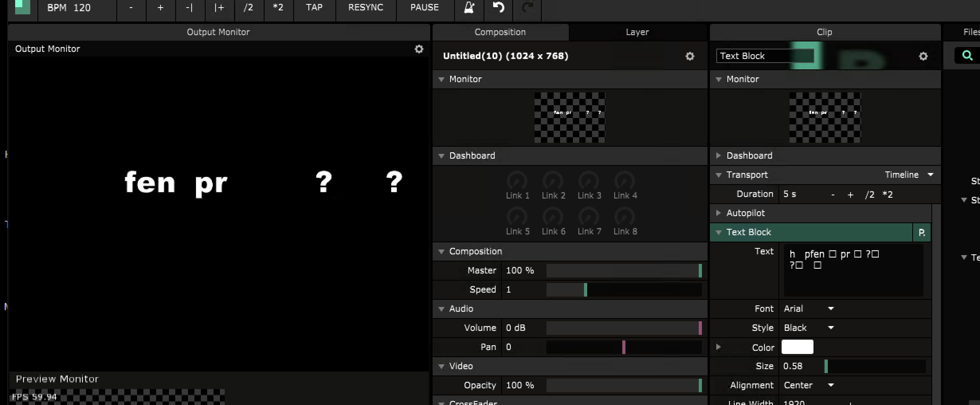Click the metronome icon in the toolbar
980x405 pixels.
[469, 8]
